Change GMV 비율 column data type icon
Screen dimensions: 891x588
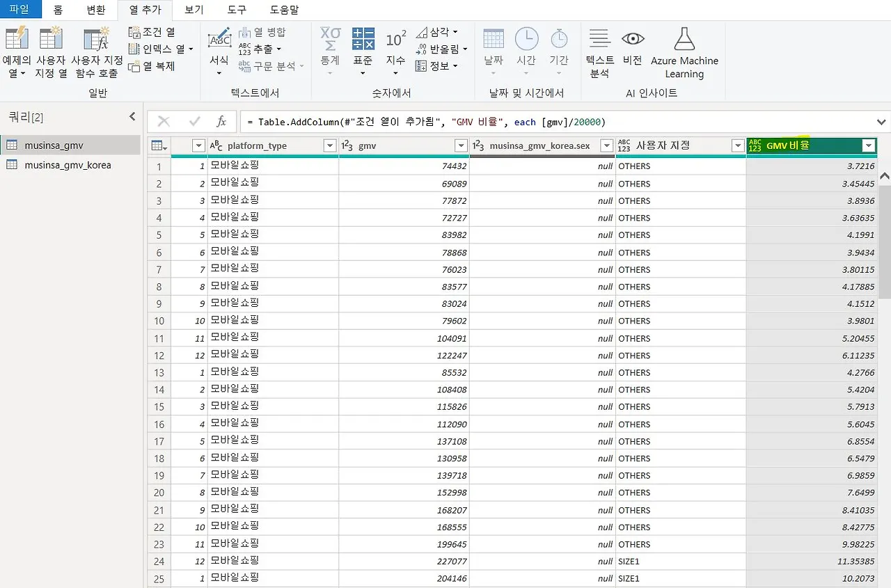(x=755, y=146)
